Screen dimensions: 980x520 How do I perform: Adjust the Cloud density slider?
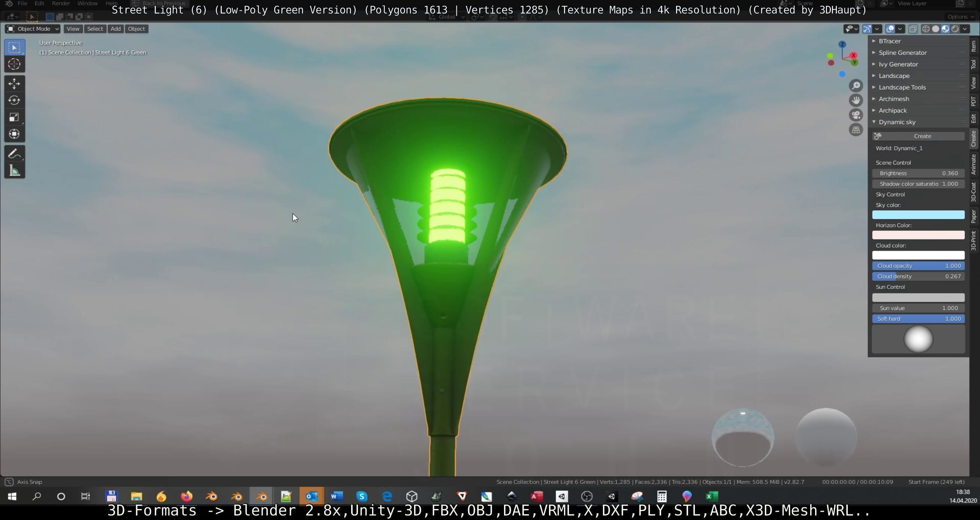pos(919,277)
